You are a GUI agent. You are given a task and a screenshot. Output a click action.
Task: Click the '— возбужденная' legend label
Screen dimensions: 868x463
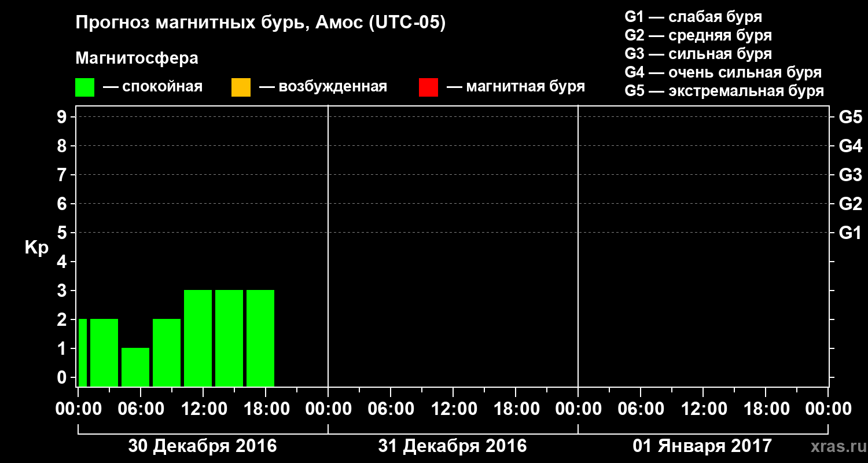tap(323, 87)
